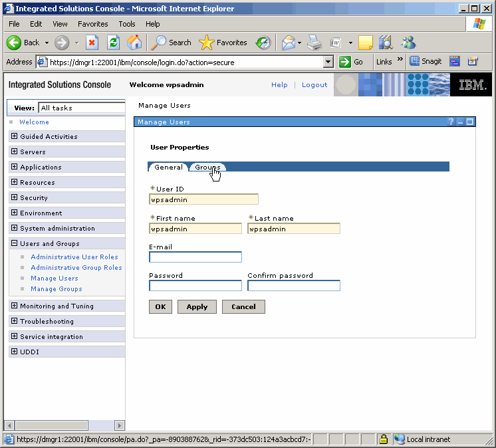This screenshot has width=496, height=448.
Task: Collapse the Users and Groups section
Action: (14, 243)
